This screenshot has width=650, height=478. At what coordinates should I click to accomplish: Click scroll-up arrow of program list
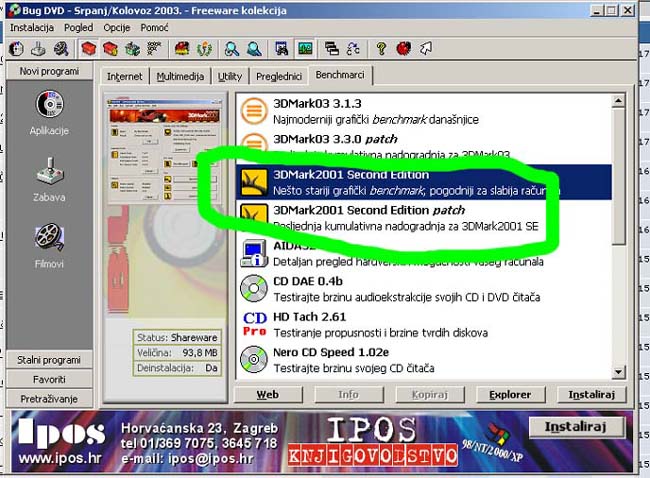(618, 101)
